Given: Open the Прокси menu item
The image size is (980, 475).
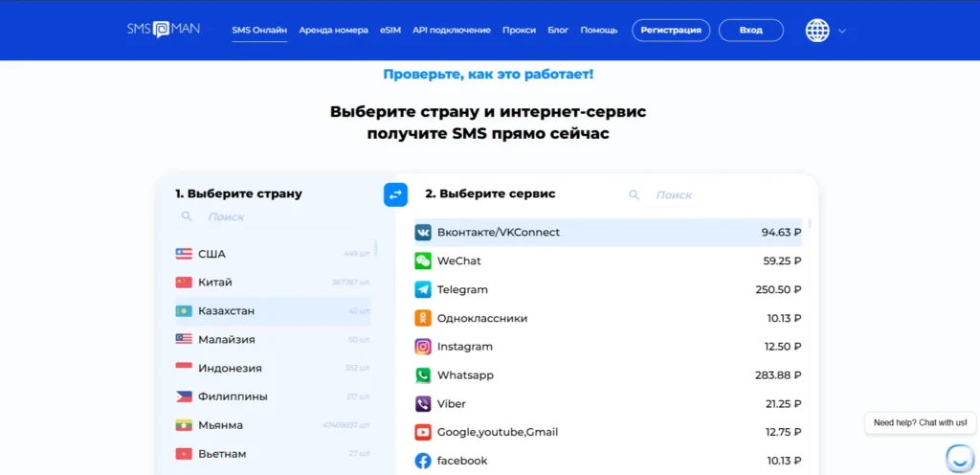Looking at the screenshot, I should pyautogui.click(x=519, y=30).
